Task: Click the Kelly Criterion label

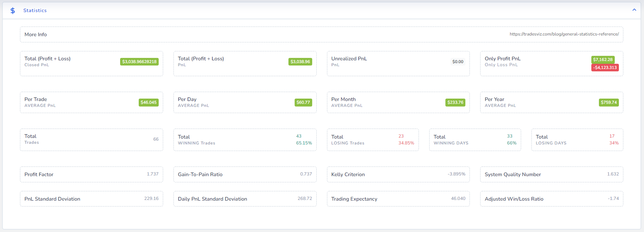Action: [348, 174]
